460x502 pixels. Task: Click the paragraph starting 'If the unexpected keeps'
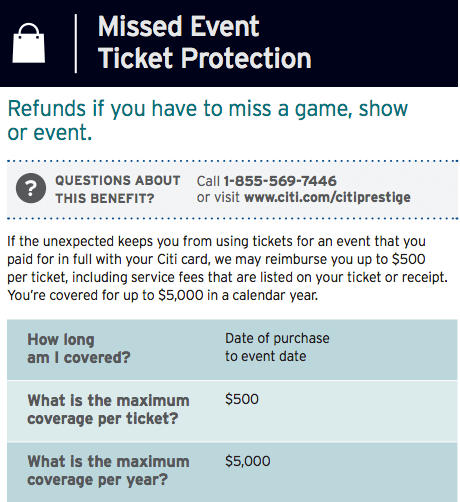(227, 268)
